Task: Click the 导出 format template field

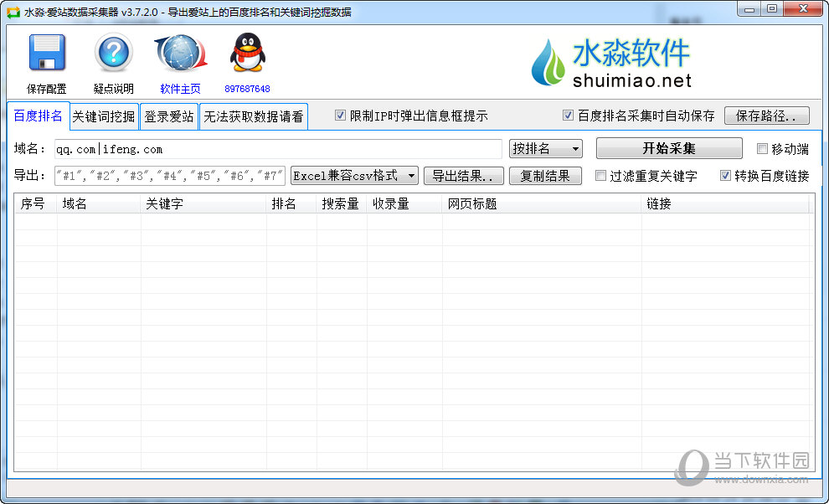Action: (x=170, y=176)
